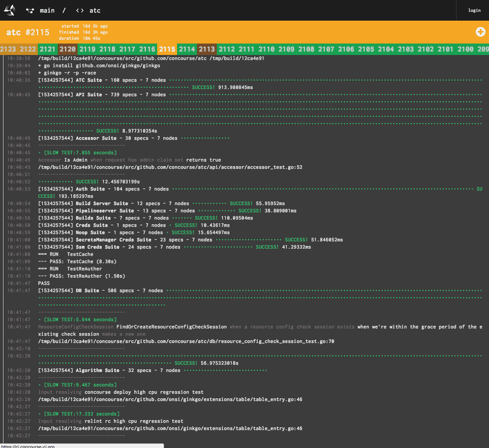Click the atc #2115 build title
489x448 pixels.
(28, 32)
